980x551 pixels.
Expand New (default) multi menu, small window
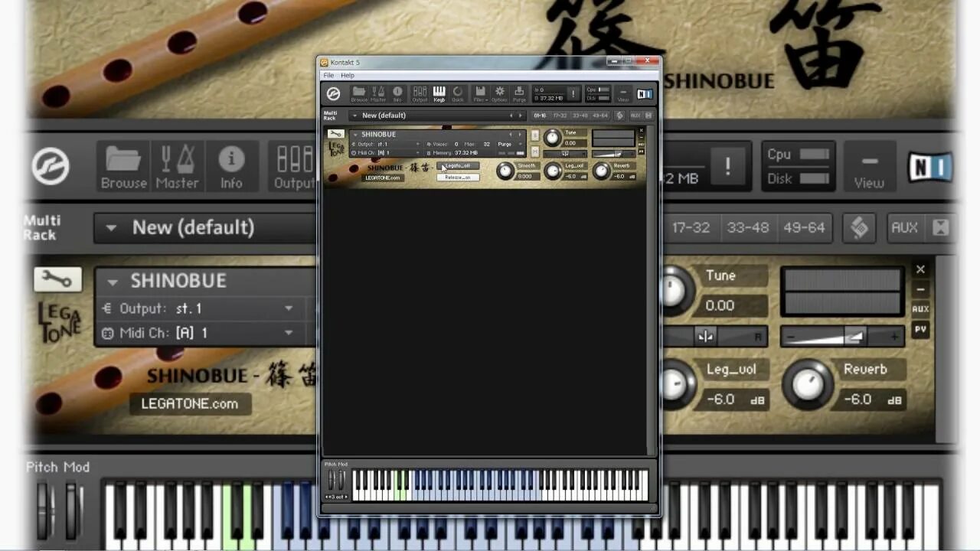pyautogui.click(x=355, y=116)
